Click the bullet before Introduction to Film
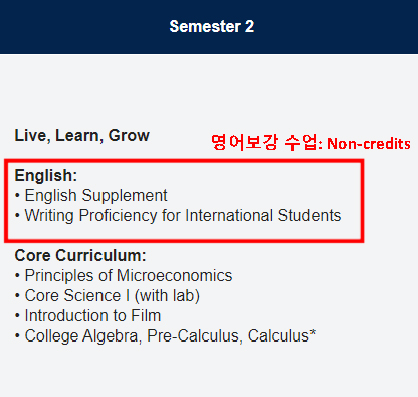Image resolution: width=418 pixels, height=397 pixels. [x=17, y=316]
